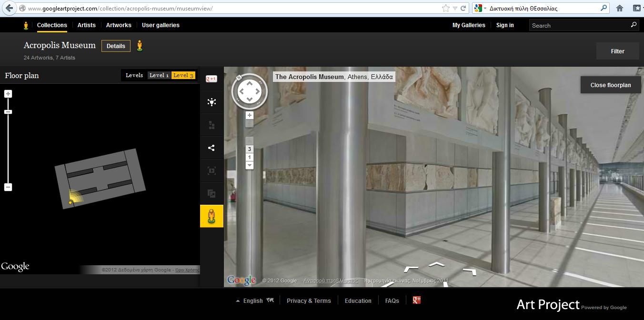Click the browser back arrow button

point(9,8)
